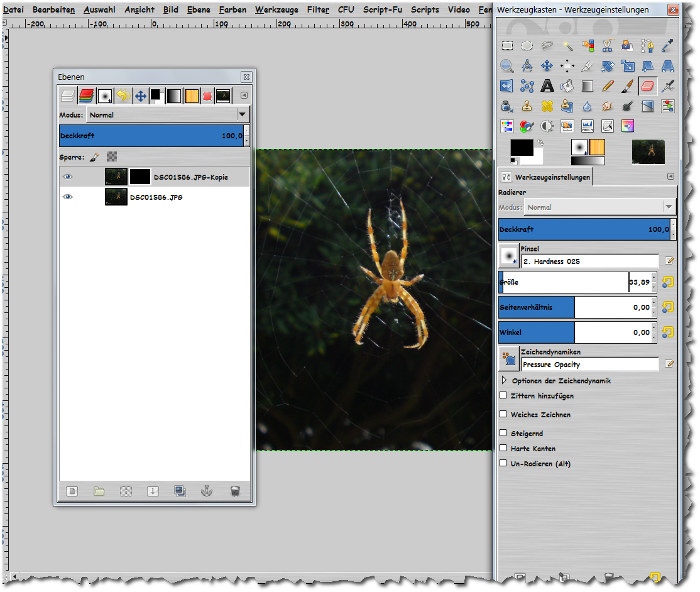Viewport: 700px width, 592px height.
Task: Open the layer Modus dropdown in Ebenen
Action: point(168,115)
